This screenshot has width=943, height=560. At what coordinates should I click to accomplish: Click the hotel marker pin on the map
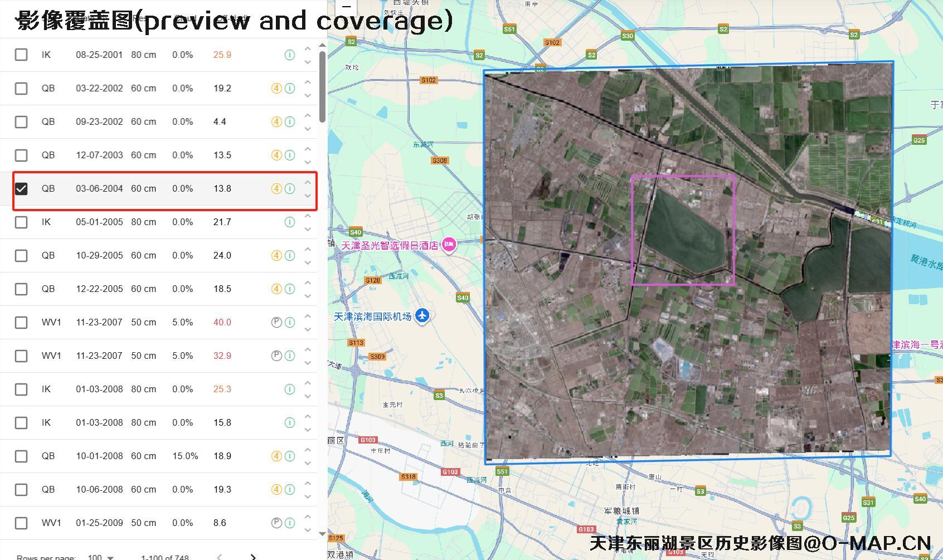point(449,244)
